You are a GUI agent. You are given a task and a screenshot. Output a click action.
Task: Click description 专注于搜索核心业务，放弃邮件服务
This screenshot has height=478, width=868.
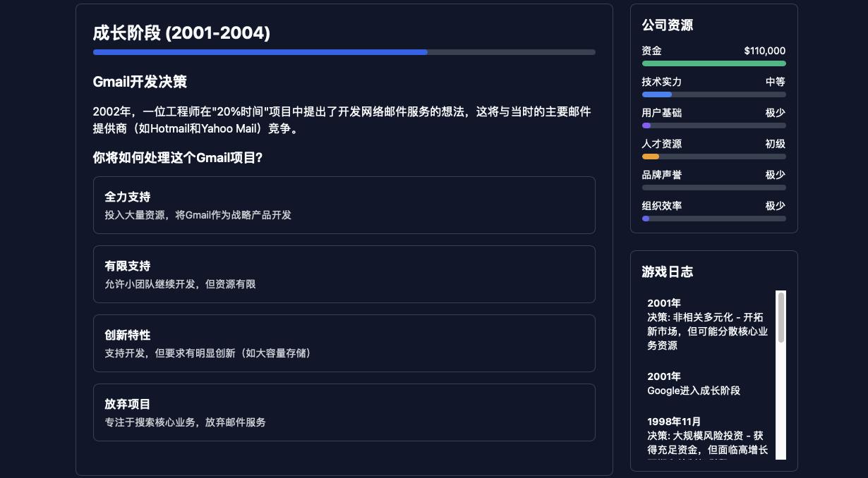(186, 422)
